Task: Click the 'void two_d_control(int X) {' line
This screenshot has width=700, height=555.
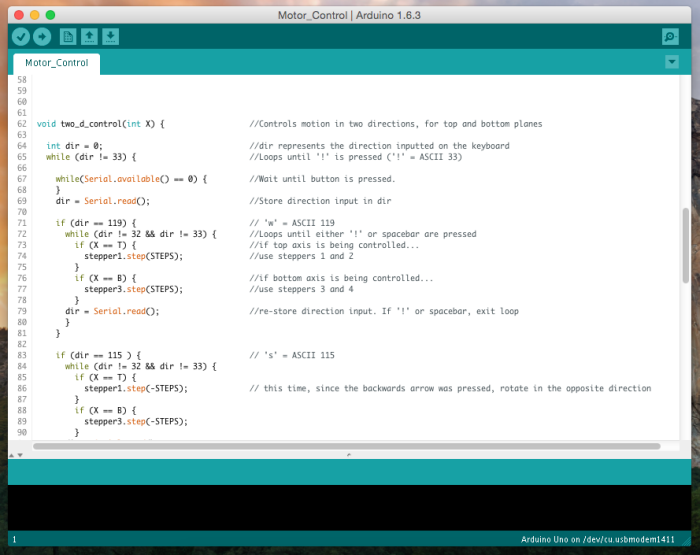Action: [100, 124]
